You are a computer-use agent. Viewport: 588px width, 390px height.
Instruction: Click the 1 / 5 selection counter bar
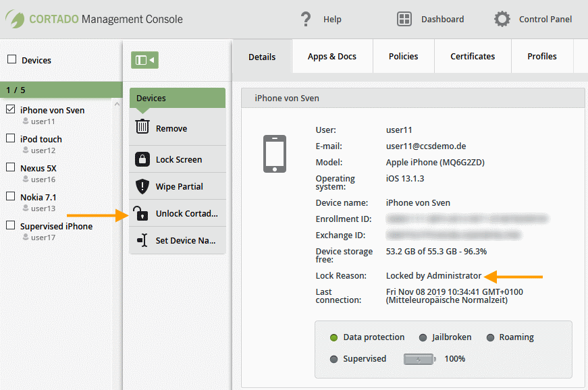(61, 90)
